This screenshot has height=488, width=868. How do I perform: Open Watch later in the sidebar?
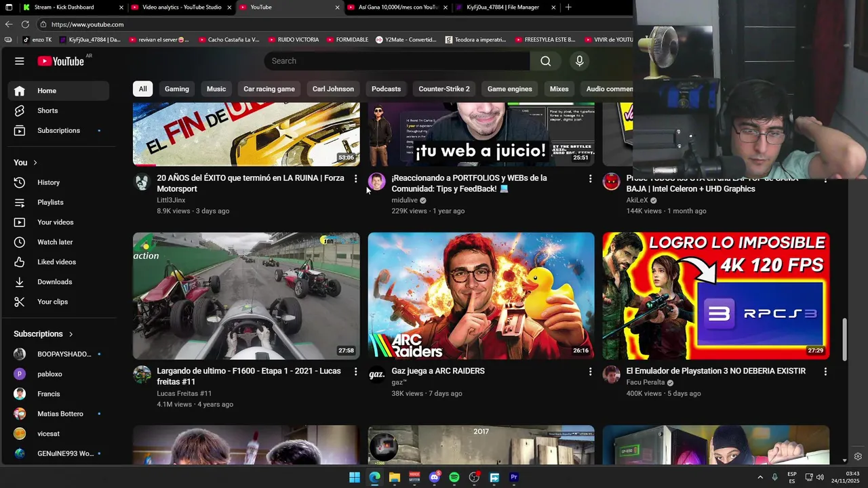(x=58, y=242)
